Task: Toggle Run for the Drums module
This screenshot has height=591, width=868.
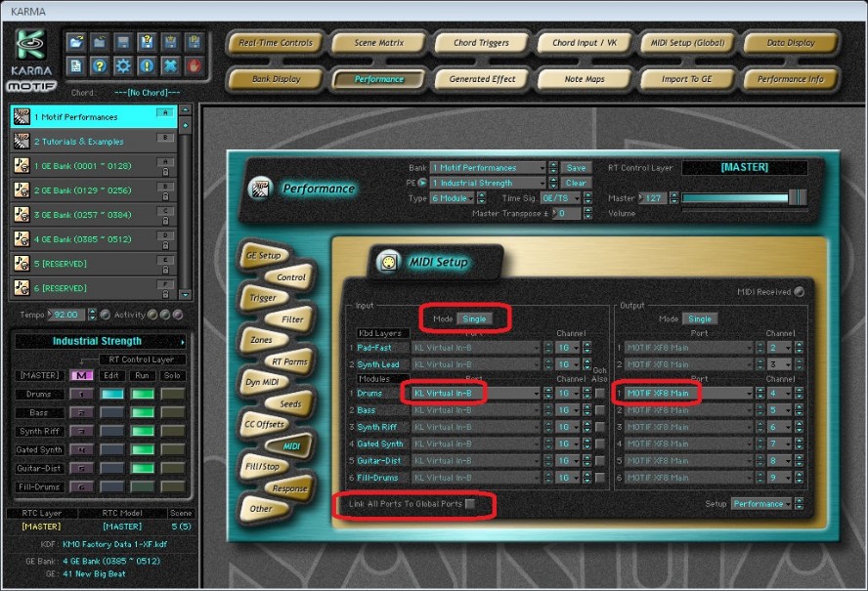Action: coord(144,394)
